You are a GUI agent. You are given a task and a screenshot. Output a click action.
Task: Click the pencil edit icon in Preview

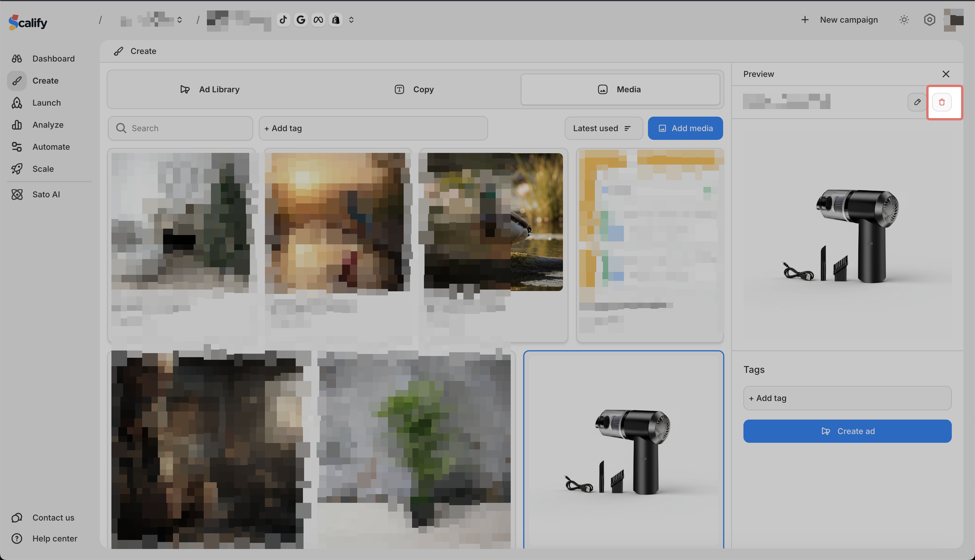pos(917,102)
